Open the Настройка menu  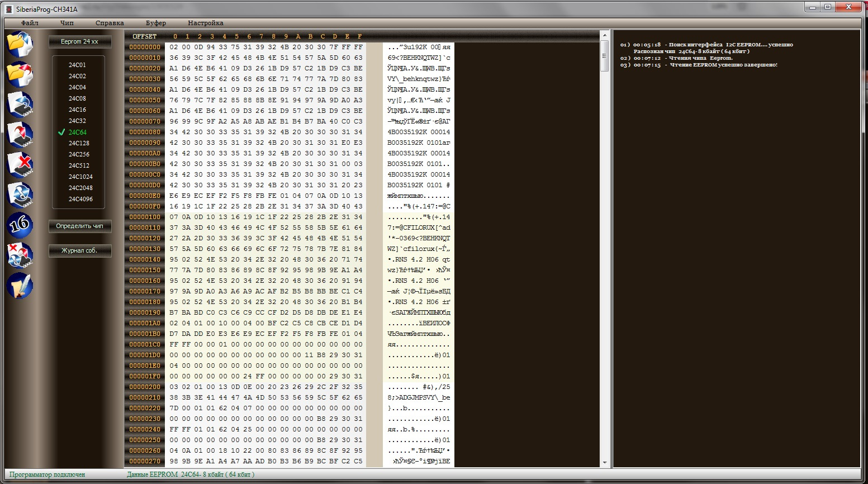tap(205, 23)
